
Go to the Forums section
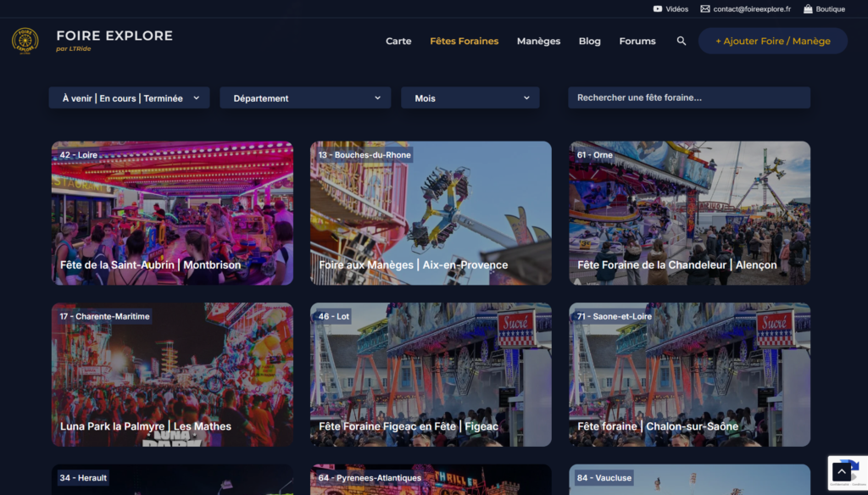point(637,41)
